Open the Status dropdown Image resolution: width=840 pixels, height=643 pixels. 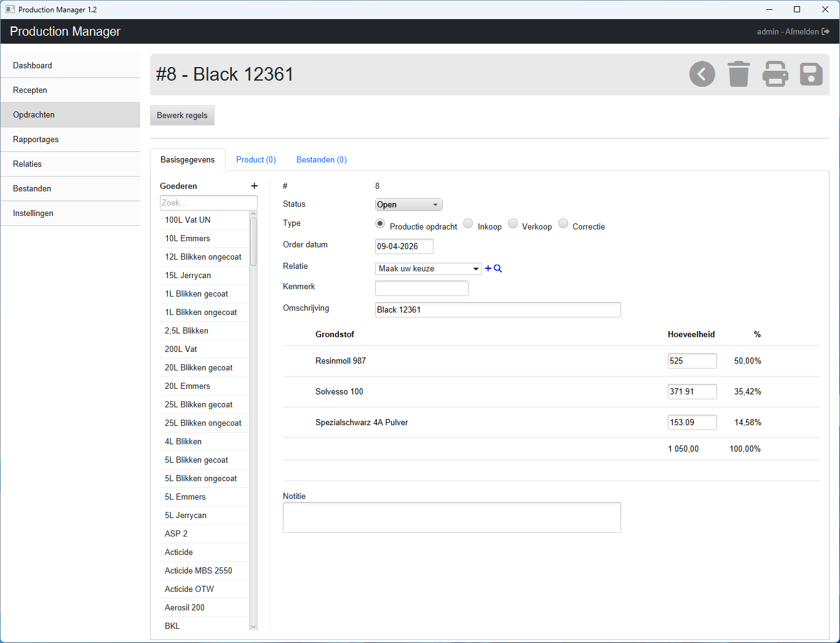point(408,205)
